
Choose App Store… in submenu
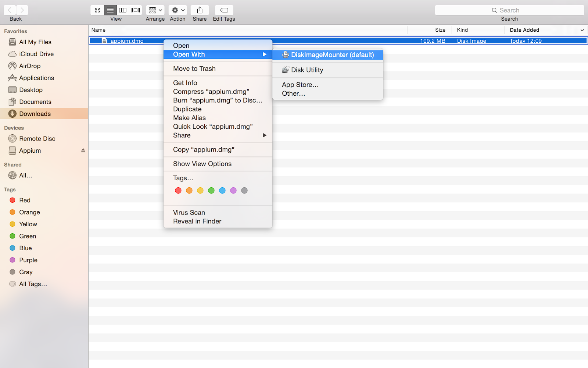coord(328,85)
